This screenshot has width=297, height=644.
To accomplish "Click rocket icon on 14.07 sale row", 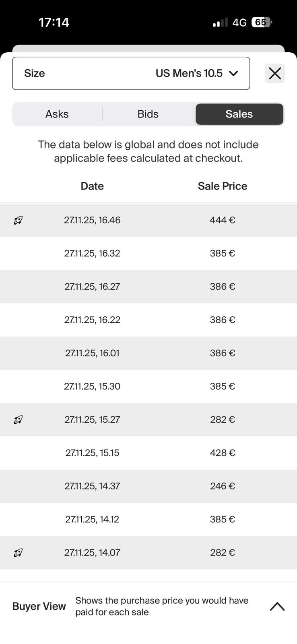I will click(18, 553).
